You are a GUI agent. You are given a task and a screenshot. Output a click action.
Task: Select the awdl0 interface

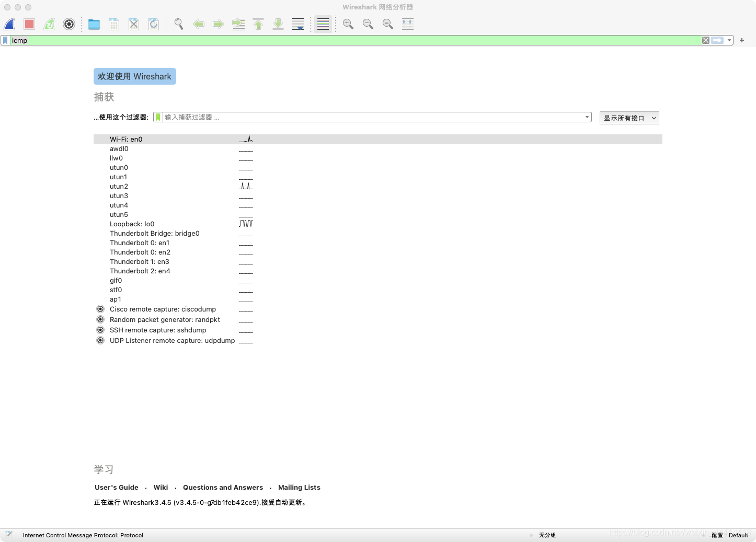[x=378, y=148]
